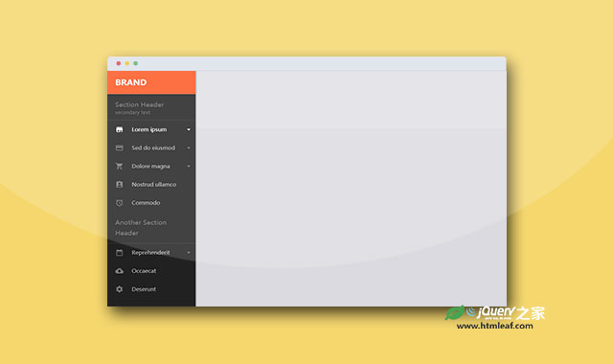Click the green window dot in title bar

[x=136, y=63]
